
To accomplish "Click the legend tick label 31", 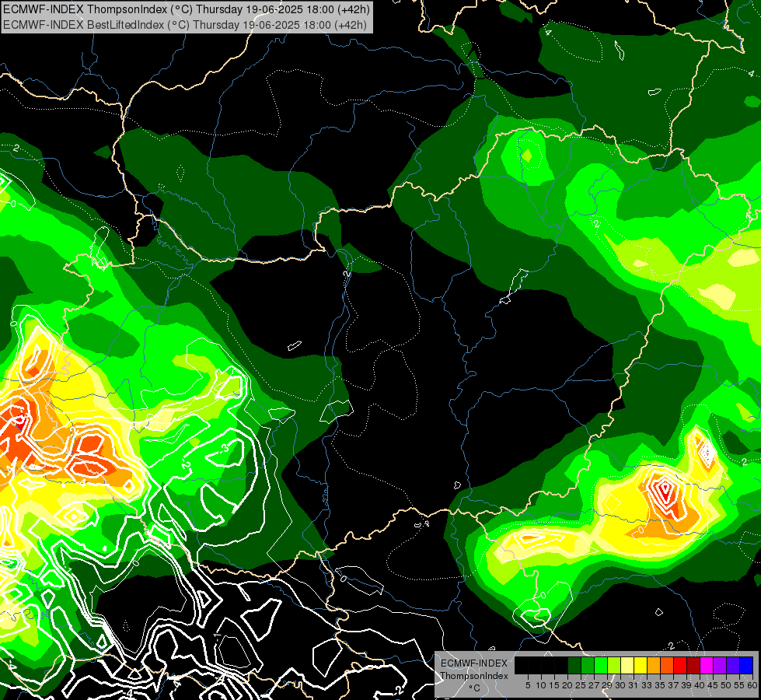I will [x=634, y=685].
